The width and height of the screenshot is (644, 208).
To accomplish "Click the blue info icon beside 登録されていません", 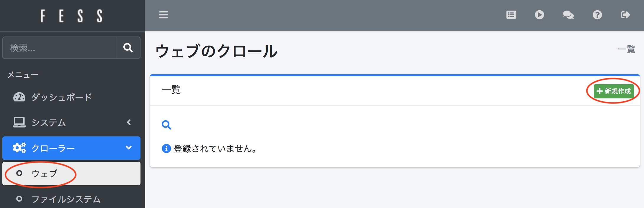I will [x=166, y=148].
